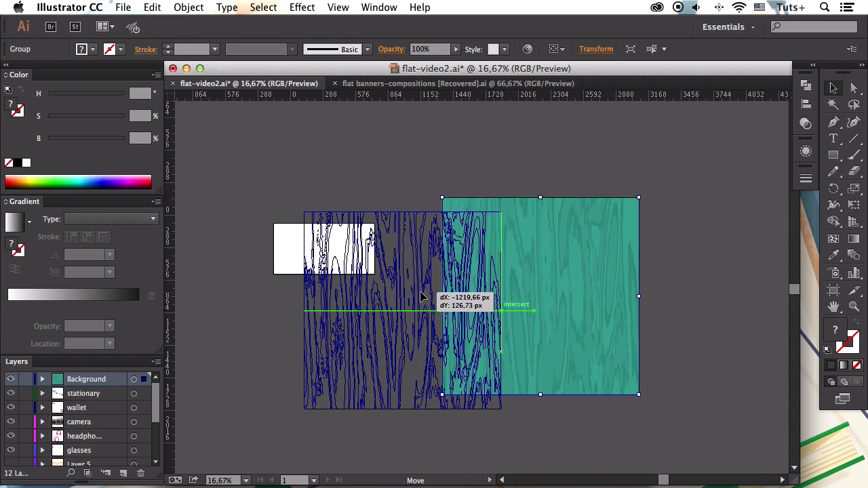Select the Shape Builder tool

[x=833, y=222]
